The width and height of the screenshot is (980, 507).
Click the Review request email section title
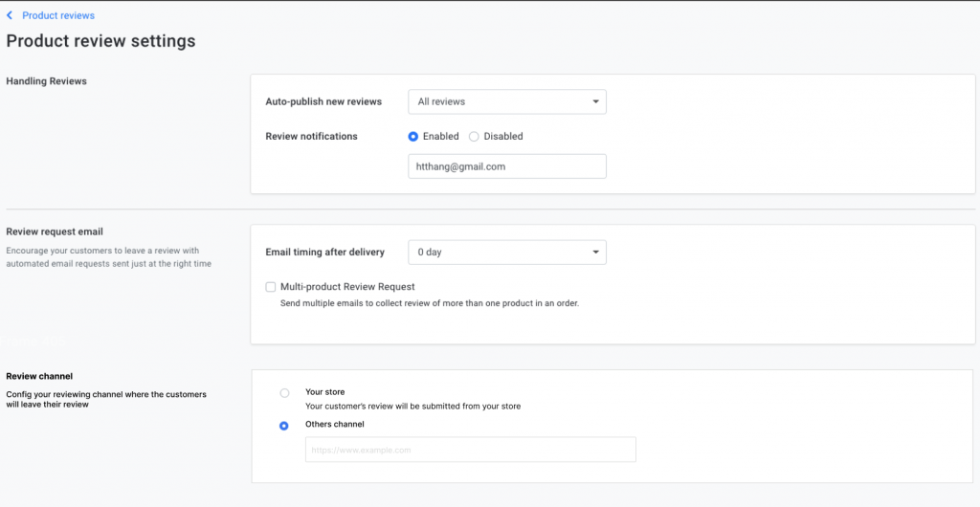(55, 231)
